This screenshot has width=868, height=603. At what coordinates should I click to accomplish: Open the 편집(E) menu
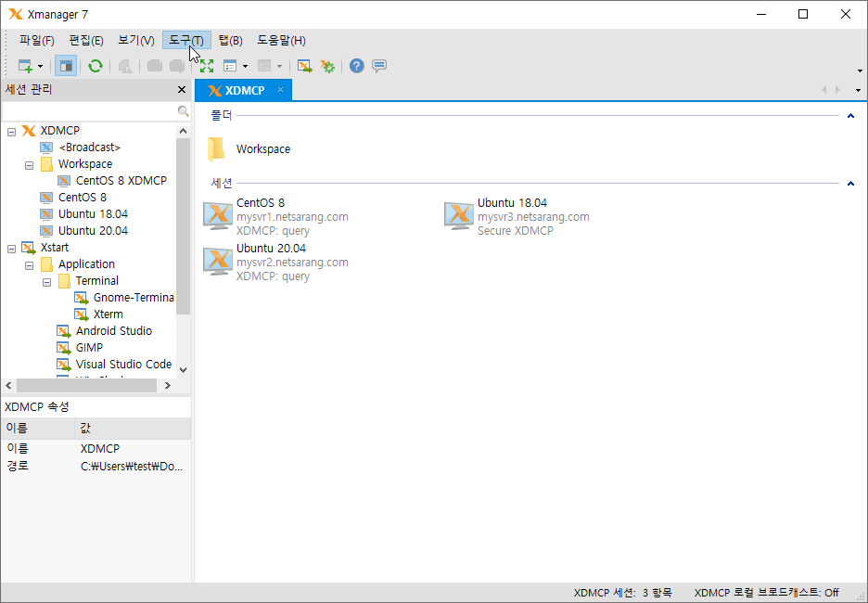click(86, 41)
